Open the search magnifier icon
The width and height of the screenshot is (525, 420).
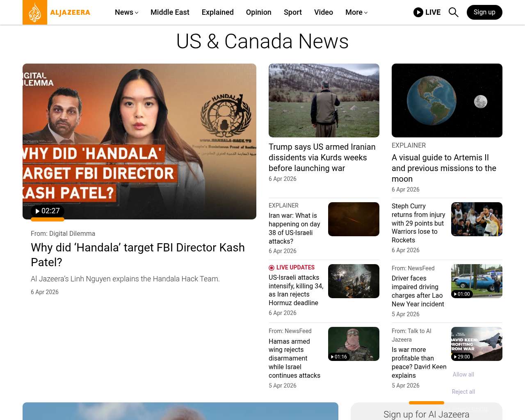click(453, 12)
